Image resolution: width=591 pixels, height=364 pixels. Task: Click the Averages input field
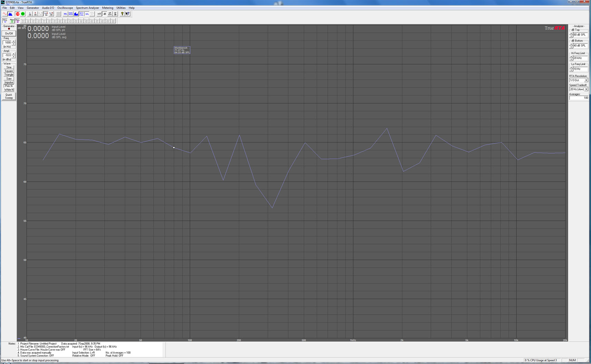(x=579, y=98)
